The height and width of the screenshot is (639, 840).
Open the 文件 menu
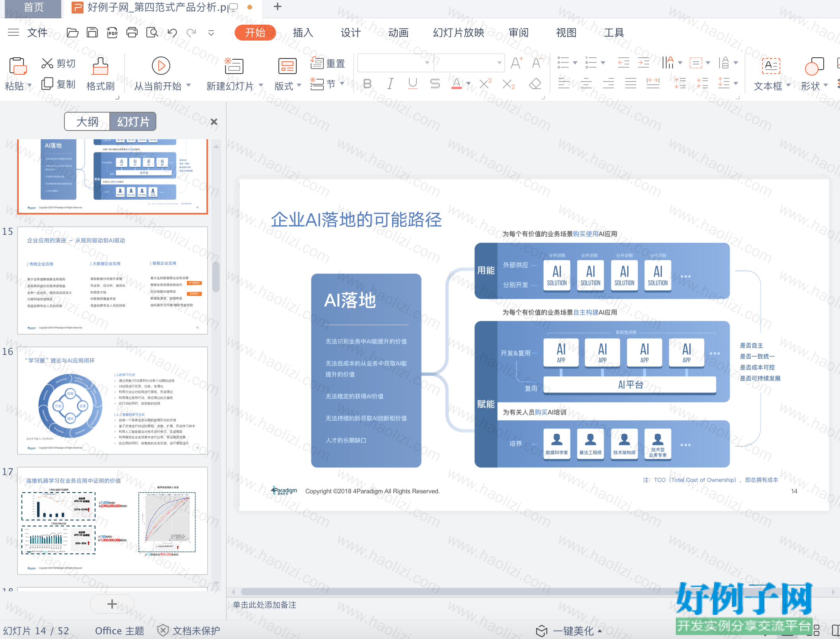click(x=37, y=33)
